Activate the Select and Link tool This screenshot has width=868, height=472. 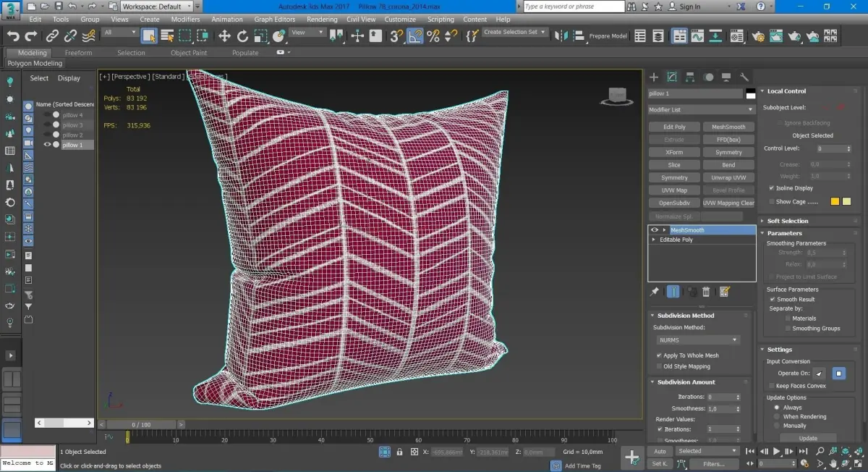(x=53, y=35)
